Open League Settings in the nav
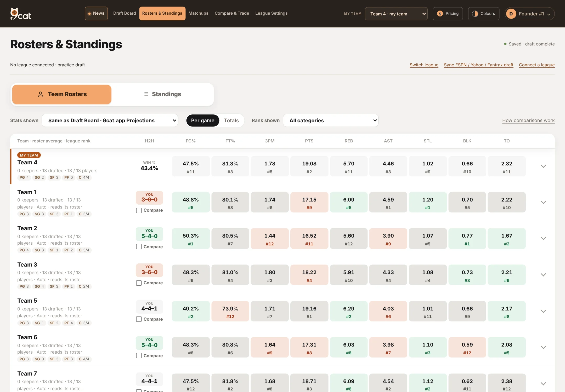The width and height of the screenshot is (565, 392). pos(271,13)
